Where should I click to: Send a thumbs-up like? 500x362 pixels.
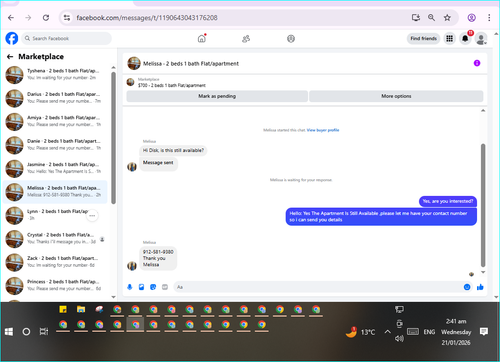pos(480,287)
